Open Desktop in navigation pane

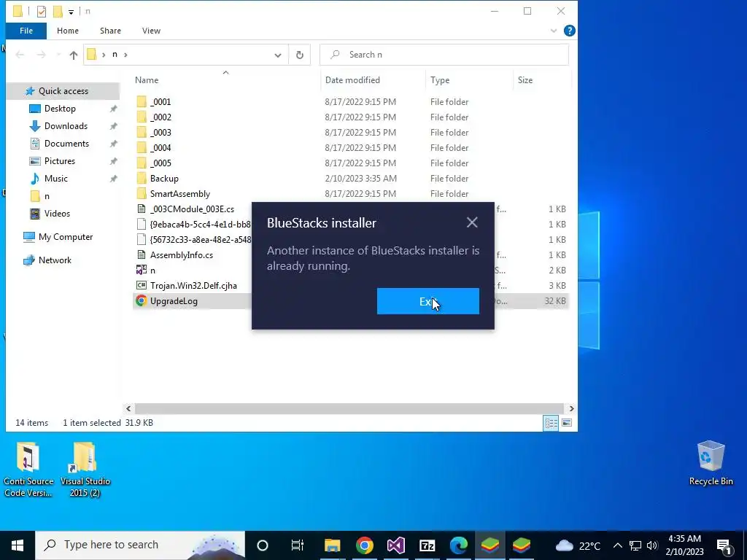point(60,109)
